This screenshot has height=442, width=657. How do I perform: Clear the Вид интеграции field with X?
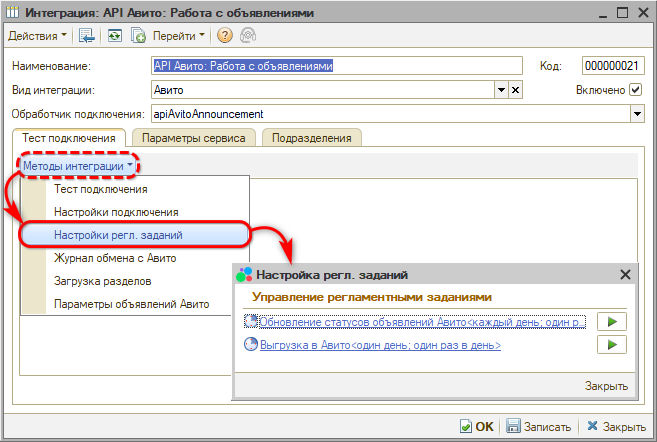(516, 90)
